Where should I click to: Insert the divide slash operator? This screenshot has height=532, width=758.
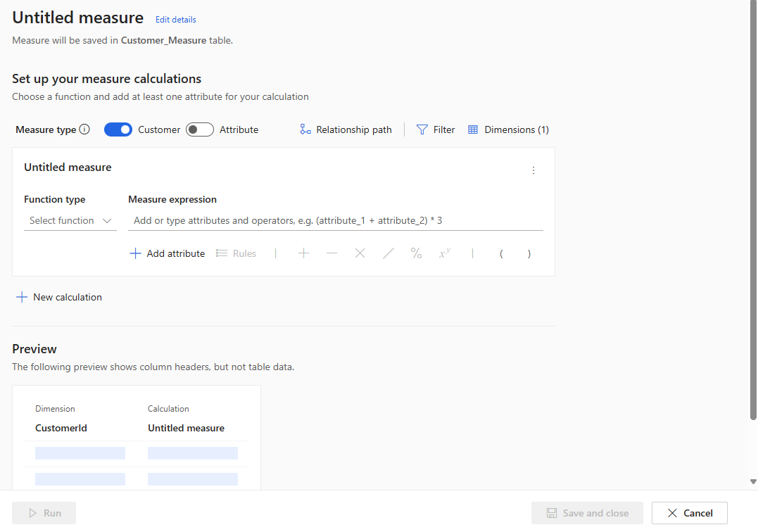pyautogui.click(x=389, y=253)
